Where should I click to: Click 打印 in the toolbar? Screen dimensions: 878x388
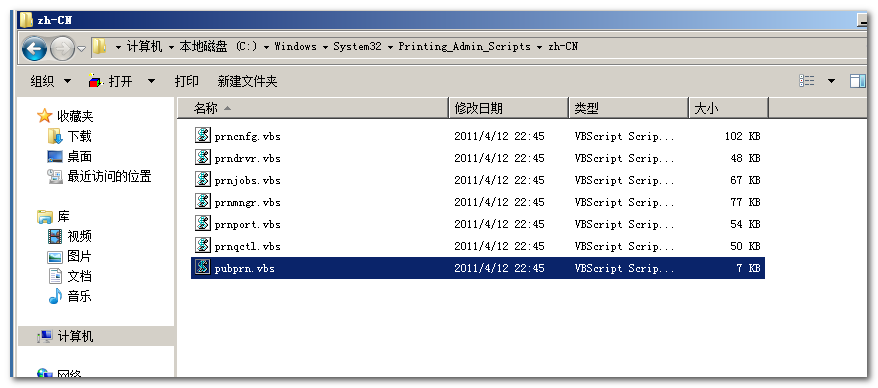pos(186,82)
